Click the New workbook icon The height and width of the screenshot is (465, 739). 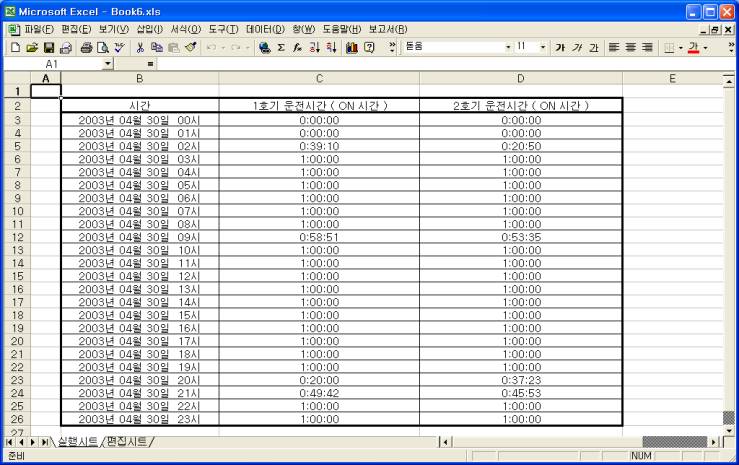[13, 47]
